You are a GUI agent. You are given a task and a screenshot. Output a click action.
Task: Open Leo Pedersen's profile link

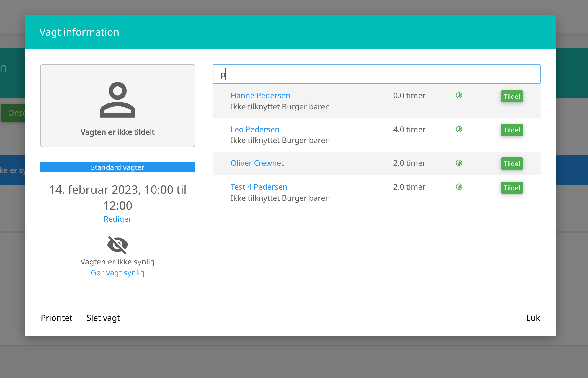point(255,129)
